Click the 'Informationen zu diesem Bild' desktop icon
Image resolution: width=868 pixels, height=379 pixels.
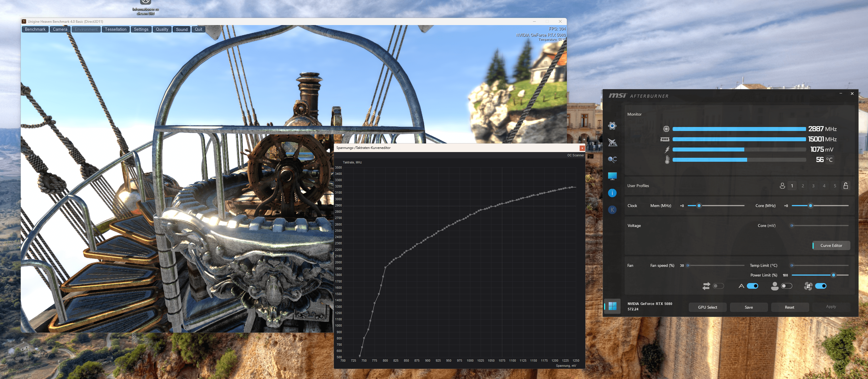pos(145,7)
